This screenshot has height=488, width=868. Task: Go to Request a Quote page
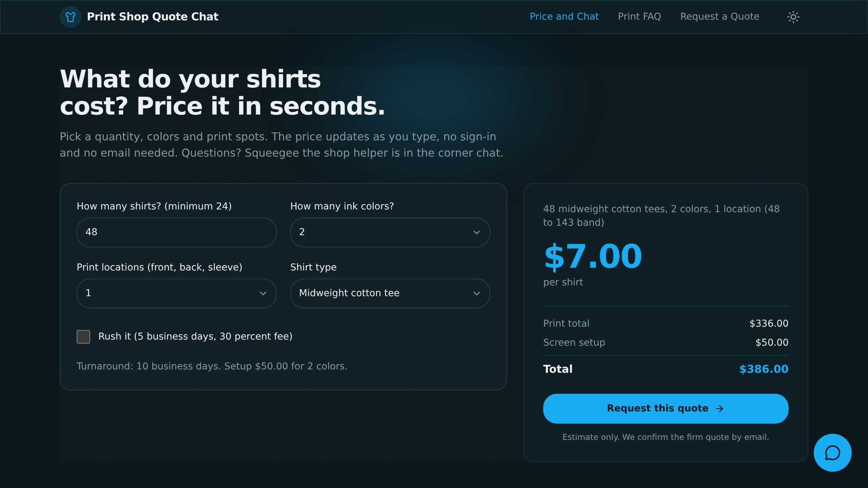(719, 17)
